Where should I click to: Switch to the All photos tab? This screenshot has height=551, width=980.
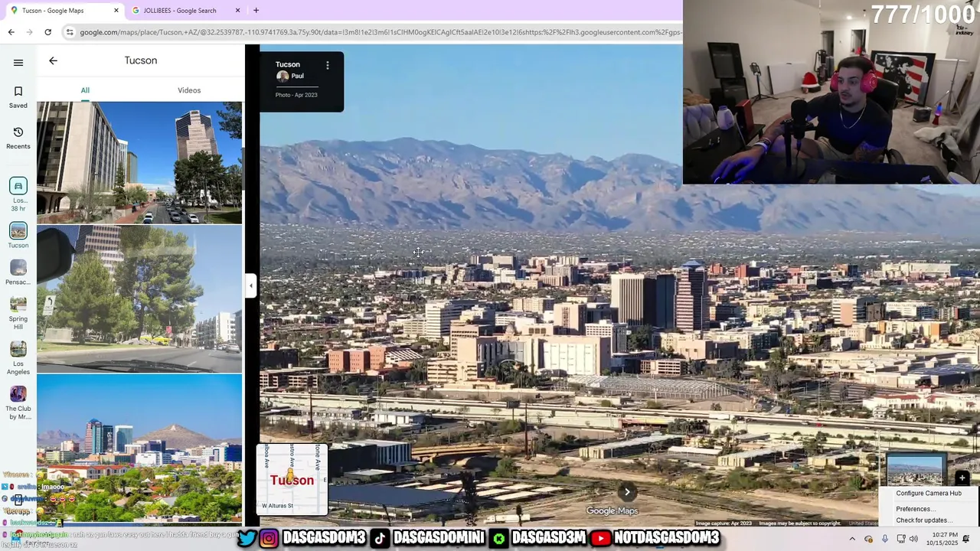click(x=85, y=90)
